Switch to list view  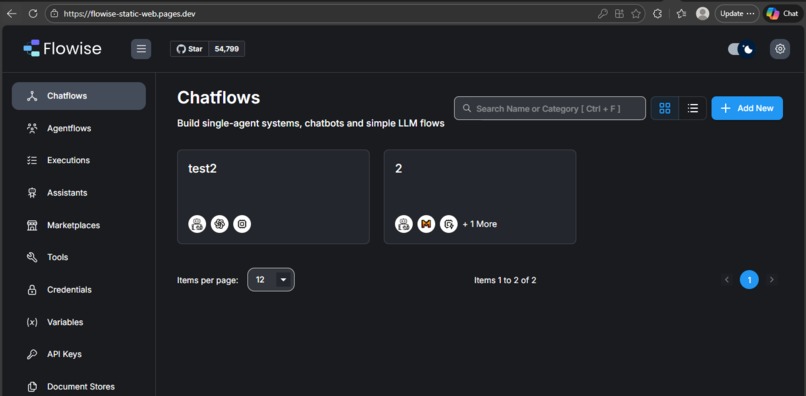click(x=692, y=108)
